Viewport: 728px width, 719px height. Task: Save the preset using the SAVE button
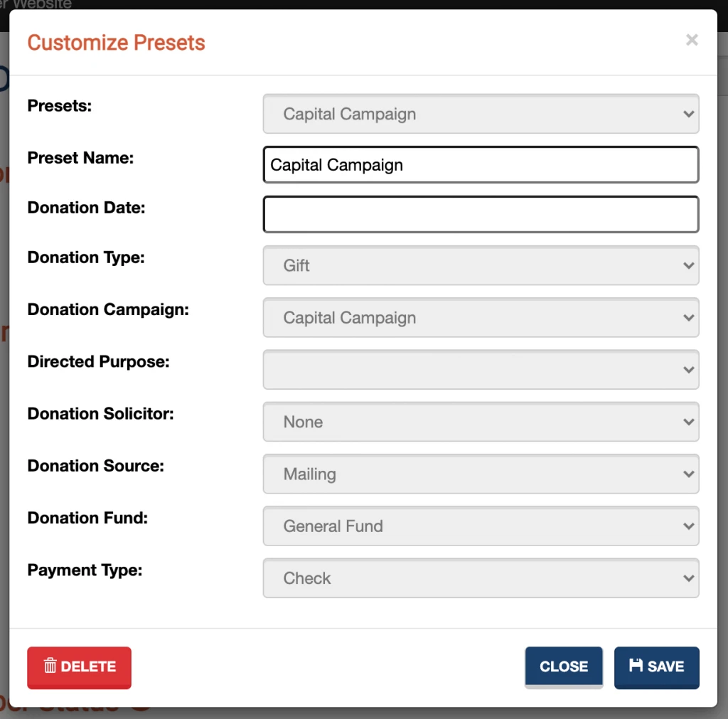coord(656,666)
